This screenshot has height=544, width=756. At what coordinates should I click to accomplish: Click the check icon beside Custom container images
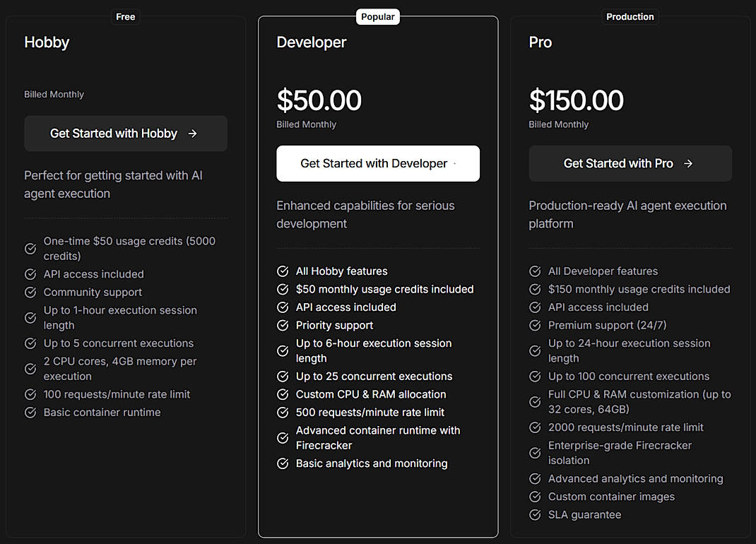point(535,497)
